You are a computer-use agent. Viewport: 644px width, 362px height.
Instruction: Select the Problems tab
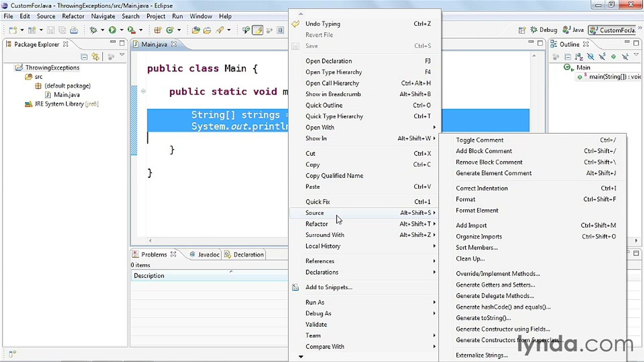(x=154, y=254)
